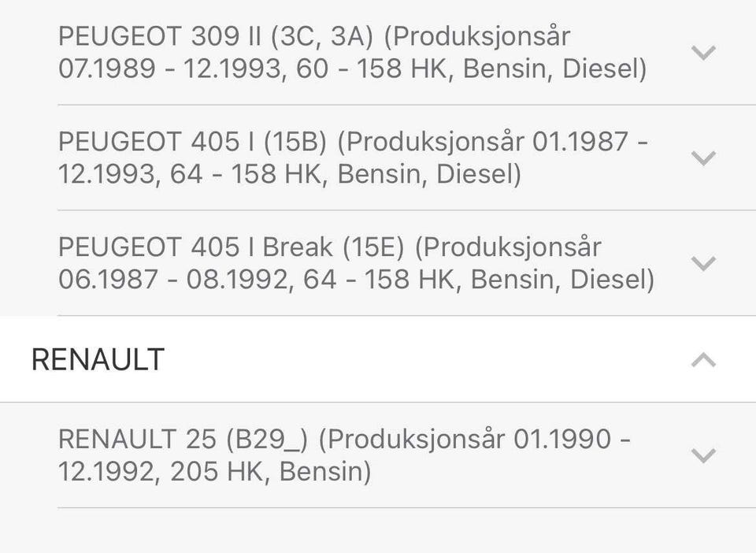This screenshot has height=553, width=756.
Task: Expand the RENAULT 25 (B29_) chevron
Action: pyautogui.click(x=702, y=455)
